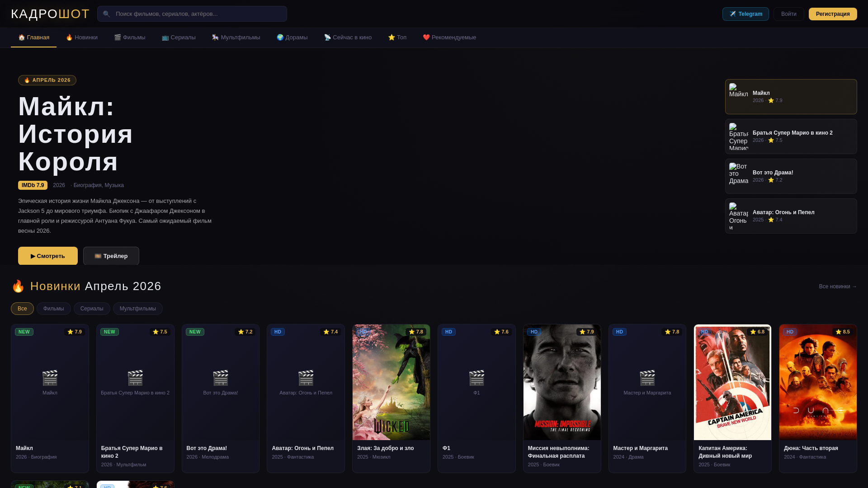The height and width of the screenshot is (488, 868).
Task: Click the 6.8 star rating badge
Action: [757, 332]
